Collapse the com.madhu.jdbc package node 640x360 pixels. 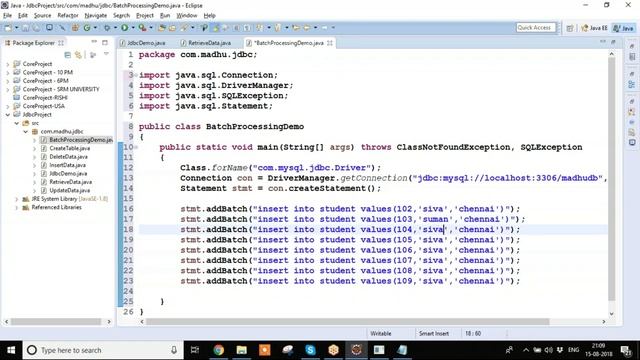[25, 131]
